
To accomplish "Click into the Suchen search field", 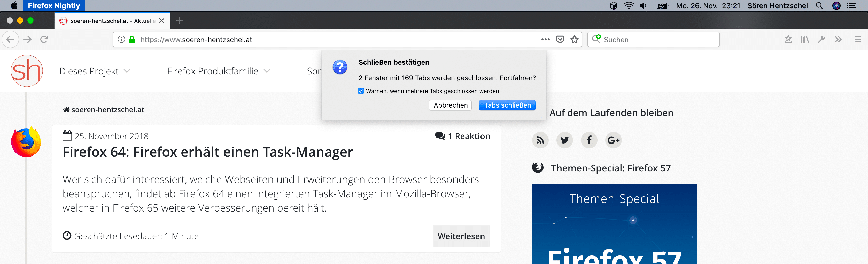I will tap(657, 40).
